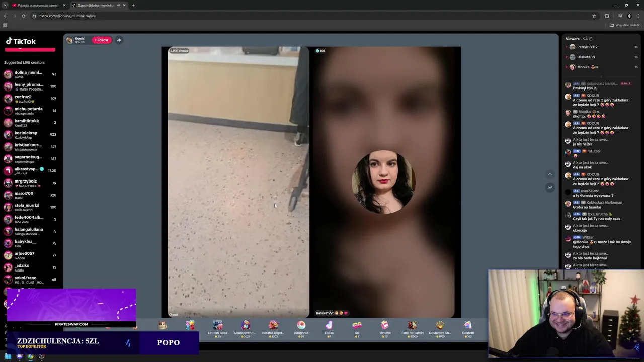644x362 pixels.
Task: Open the Windows Start button
Action: click(x=8, y=356)
